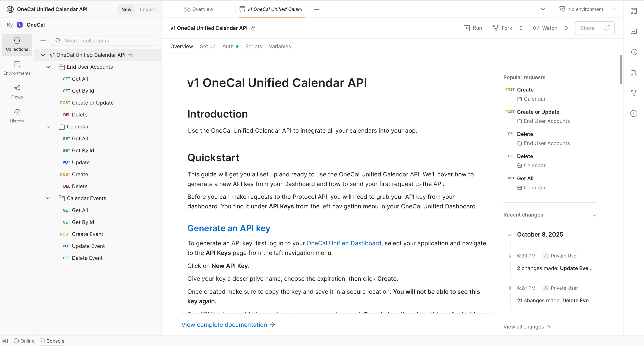Toggle the sidebar visibility in status bar
The image size is (644, 346).
[5, 341]
